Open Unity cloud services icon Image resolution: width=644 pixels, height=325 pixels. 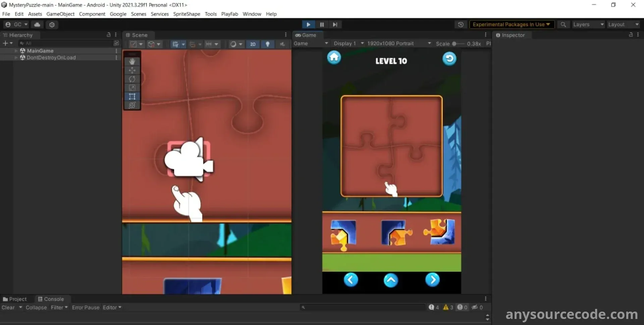[37, 24]
